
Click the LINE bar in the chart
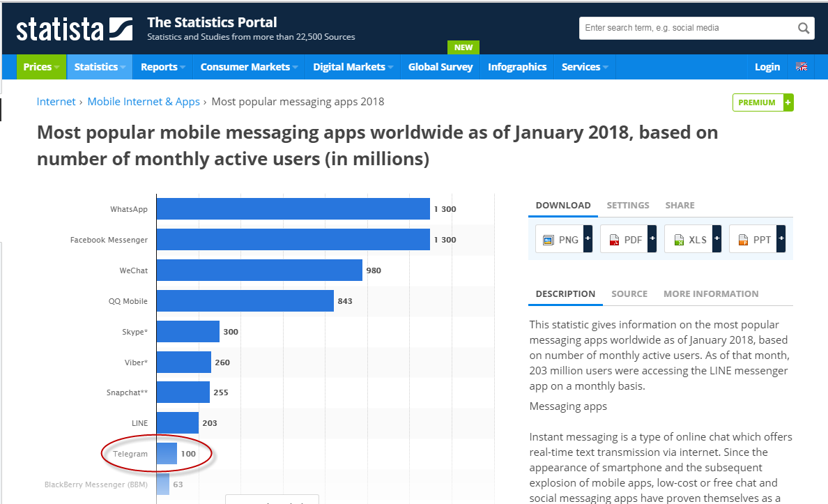178,422
